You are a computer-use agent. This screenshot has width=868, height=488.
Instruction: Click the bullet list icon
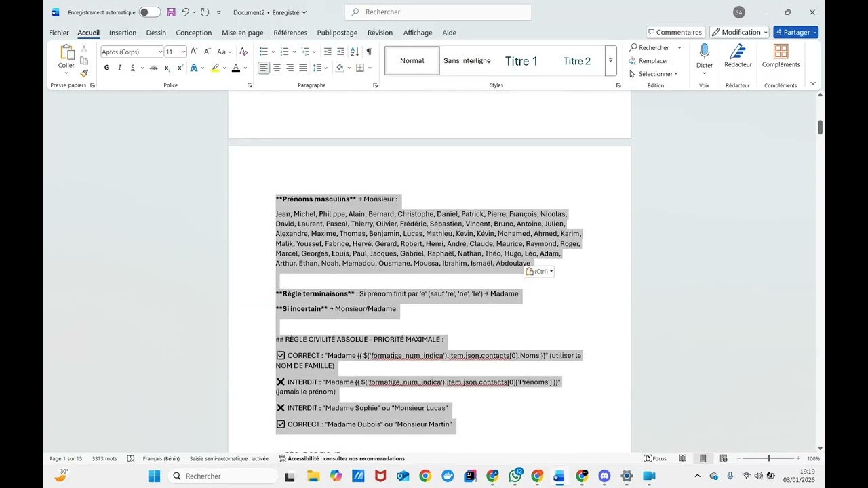pyautogui.click(x=264, y=52)
